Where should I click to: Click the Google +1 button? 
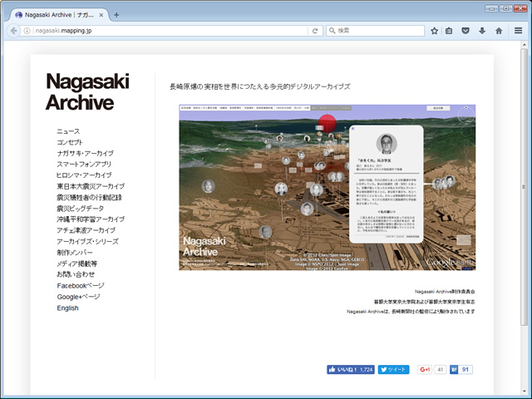coord(425,369)
